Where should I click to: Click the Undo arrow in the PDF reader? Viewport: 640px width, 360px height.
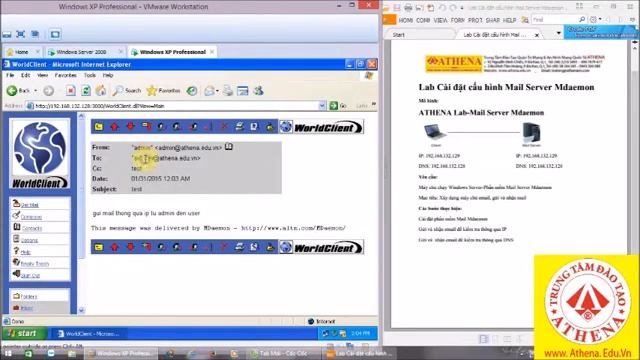click(442, 7)
